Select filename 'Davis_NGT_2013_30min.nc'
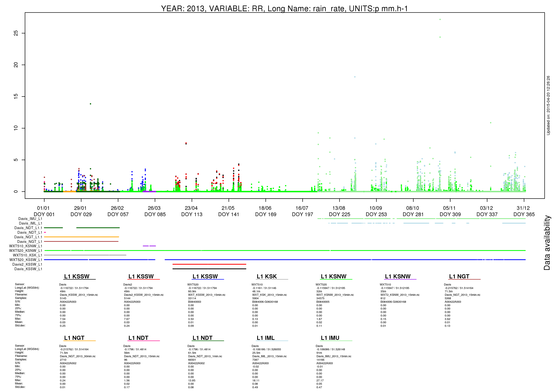 click(x=78, y=356)
